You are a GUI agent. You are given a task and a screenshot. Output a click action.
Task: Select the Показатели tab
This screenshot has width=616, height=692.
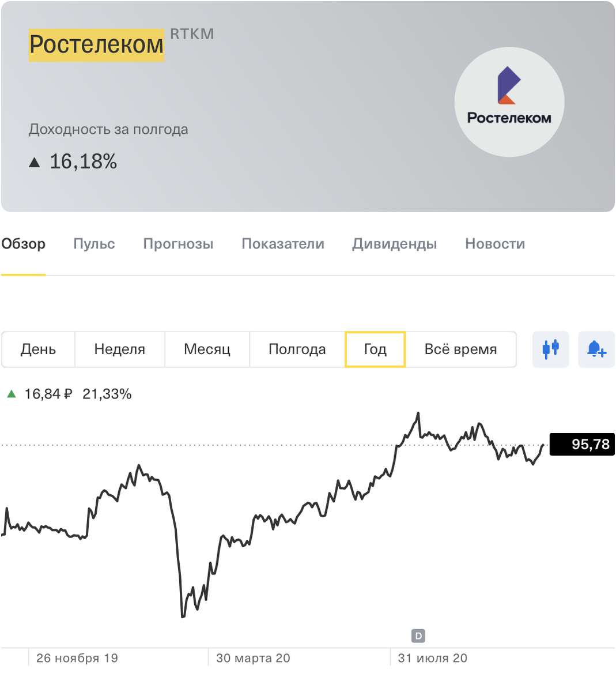point(283,243)
